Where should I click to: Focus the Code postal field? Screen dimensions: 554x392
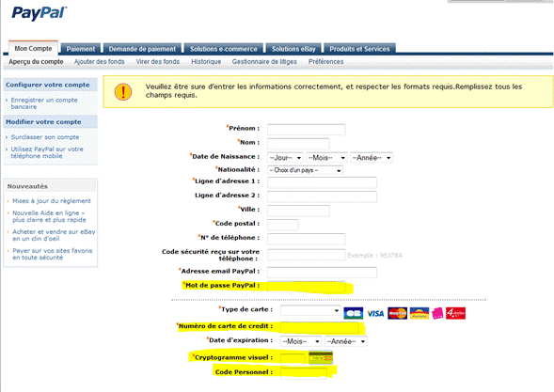pyautogui.click(x=282, y=225)
